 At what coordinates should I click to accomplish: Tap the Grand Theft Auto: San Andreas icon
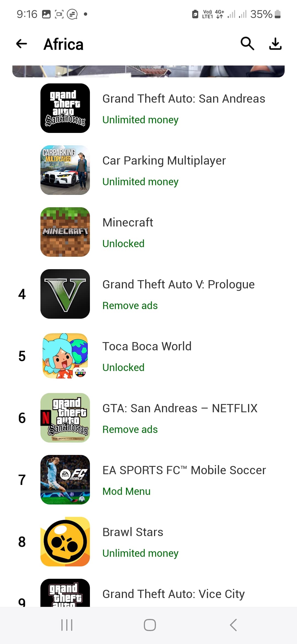[x=65, y=108]
